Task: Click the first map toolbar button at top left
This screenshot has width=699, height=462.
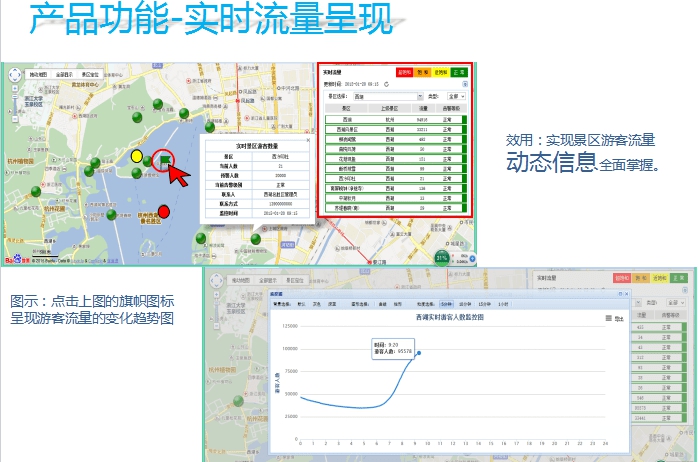Action: coord(38,75)
